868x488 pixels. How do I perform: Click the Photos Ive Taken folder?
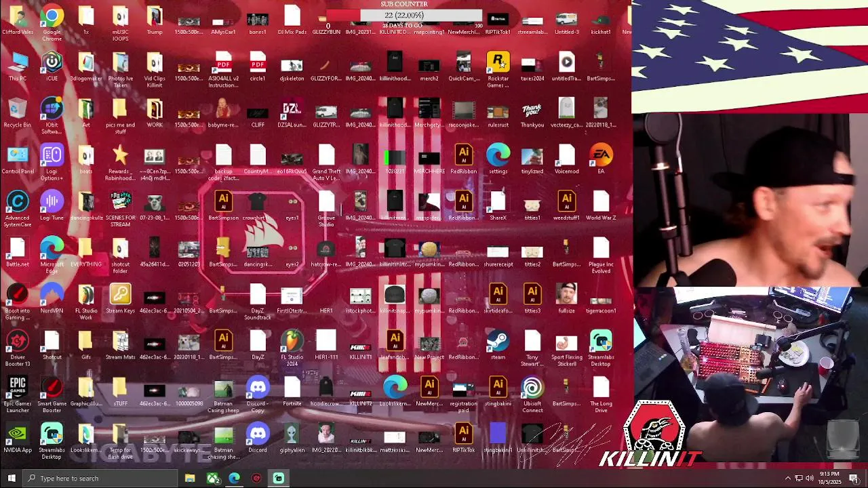(120, 68)
